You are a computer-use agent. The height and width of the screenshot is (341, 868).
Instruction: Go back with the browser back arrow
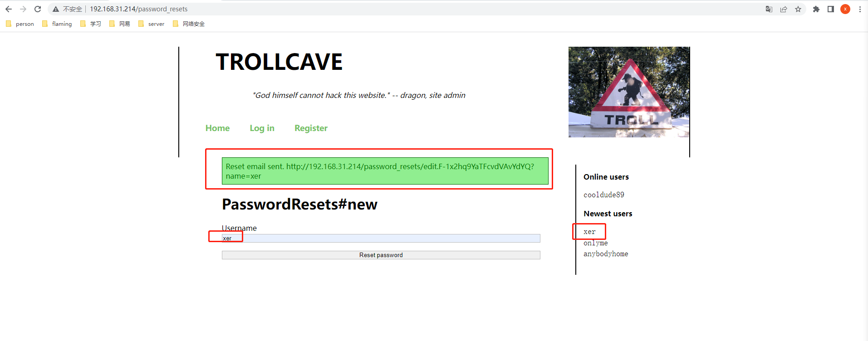tap(9, 9)
